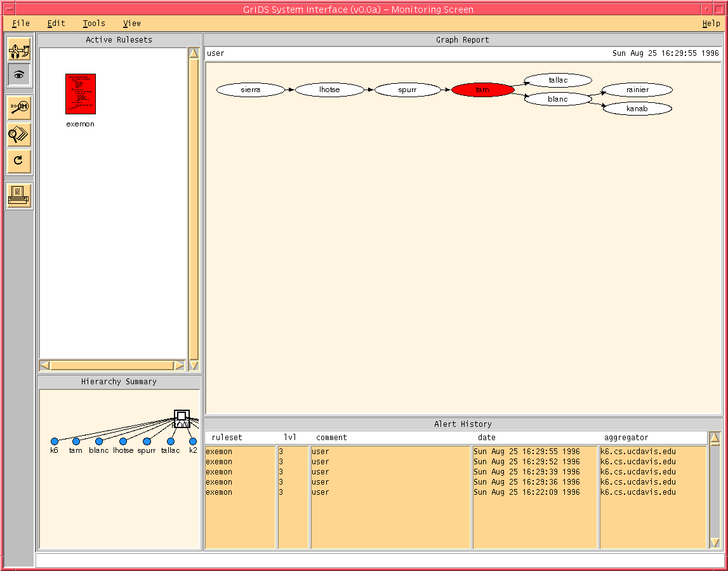Image resolution: width=728 pixels, height=571 pixels.
Task: Select the red exemon ruleset icon
Action: coord(81,94)
